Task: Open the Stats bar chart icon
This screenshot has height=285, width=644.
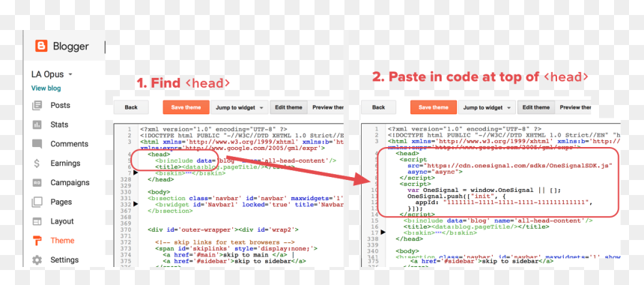Action: pyautogui.click(x=37, y=124)
